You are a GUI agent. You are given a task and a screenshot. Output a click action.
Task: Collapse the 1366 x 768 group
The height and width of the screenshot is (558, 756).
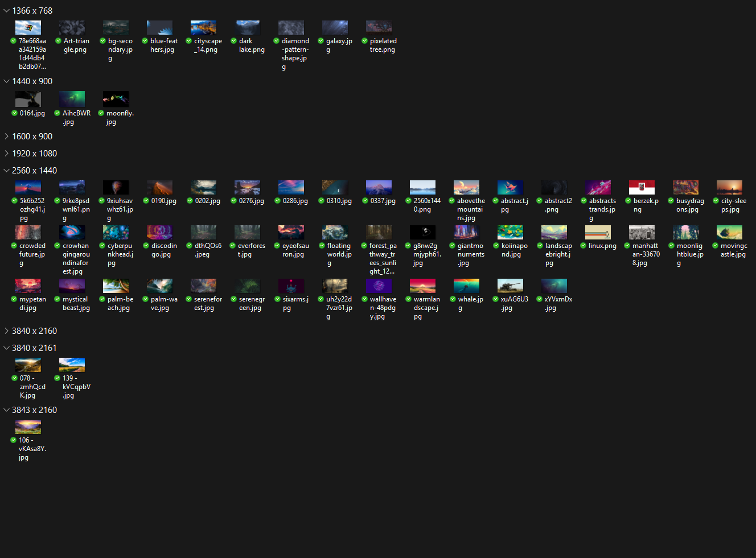6,11
